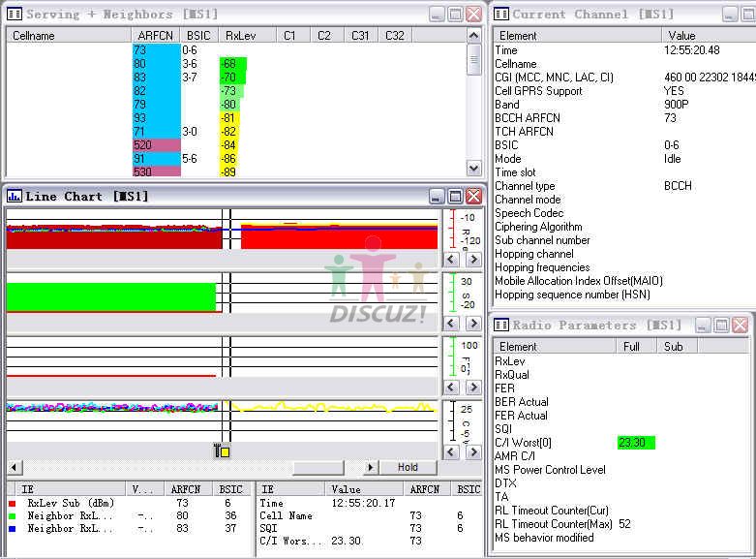Sort by the ARFCN column in Serving + Neighbors
The width and height of the screenshot is (756, 559).
coord(155,36)
